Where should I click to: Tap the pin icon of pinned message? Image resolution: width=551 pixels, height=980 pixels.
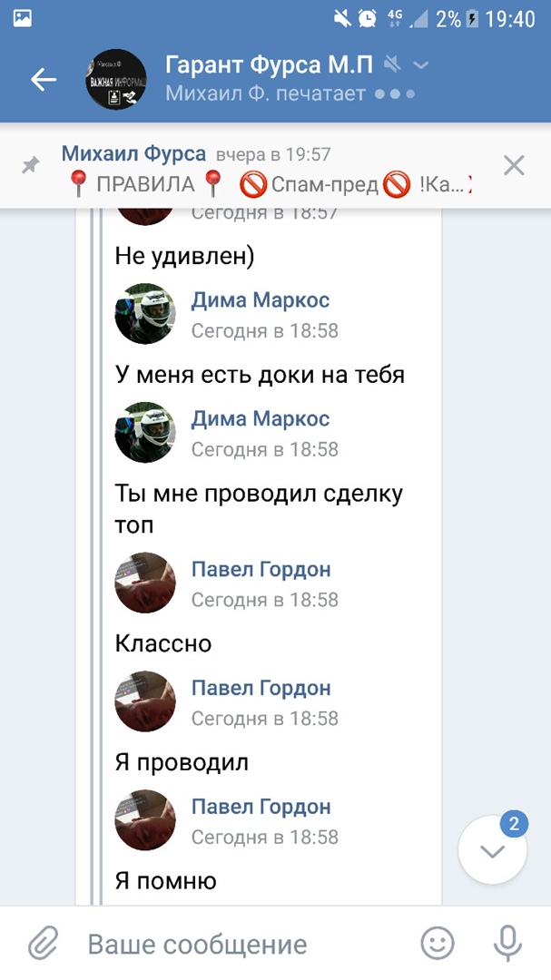tap(30, 166)
